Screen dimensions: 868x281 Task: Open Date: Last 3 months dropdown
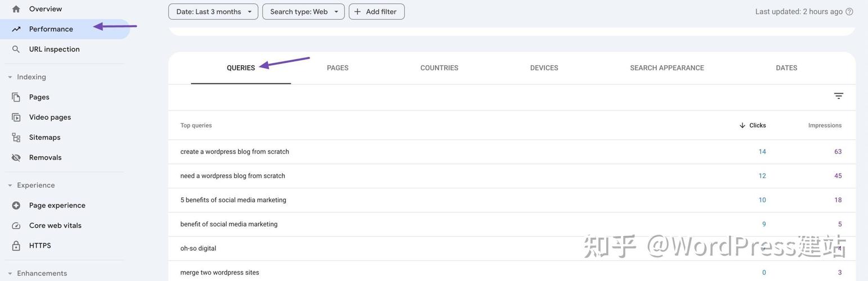213,12
